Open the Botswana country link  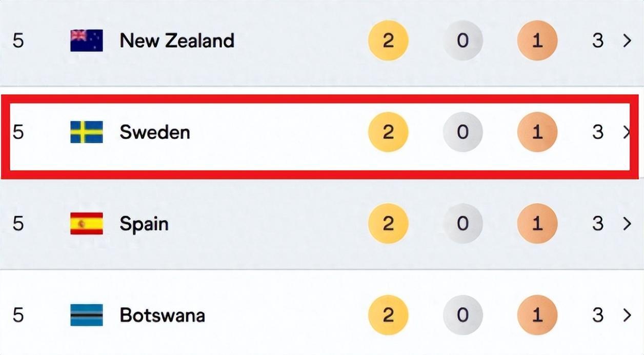pos(162,315)
